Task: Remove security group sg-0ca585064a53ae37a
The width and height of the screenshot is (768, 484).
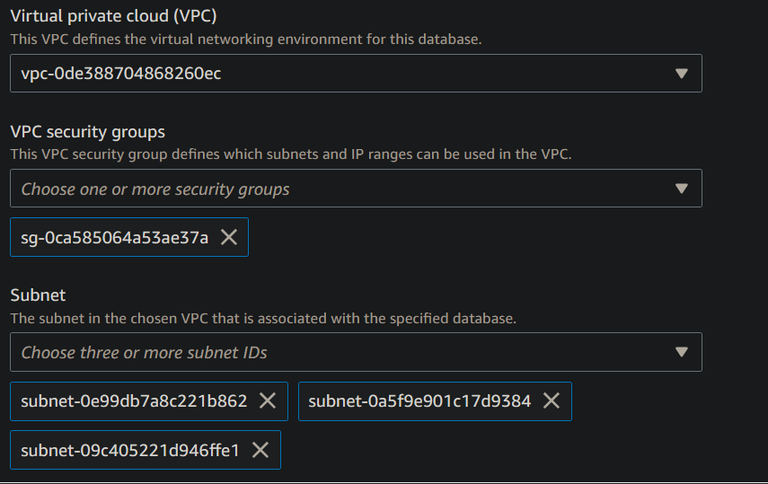Action: tap(229, 237)
